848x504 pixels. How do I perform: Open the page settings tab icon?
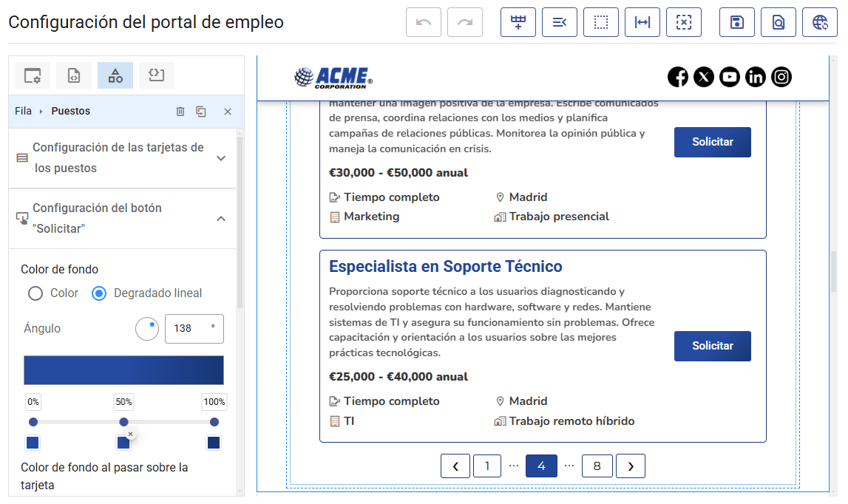(33, 75)
